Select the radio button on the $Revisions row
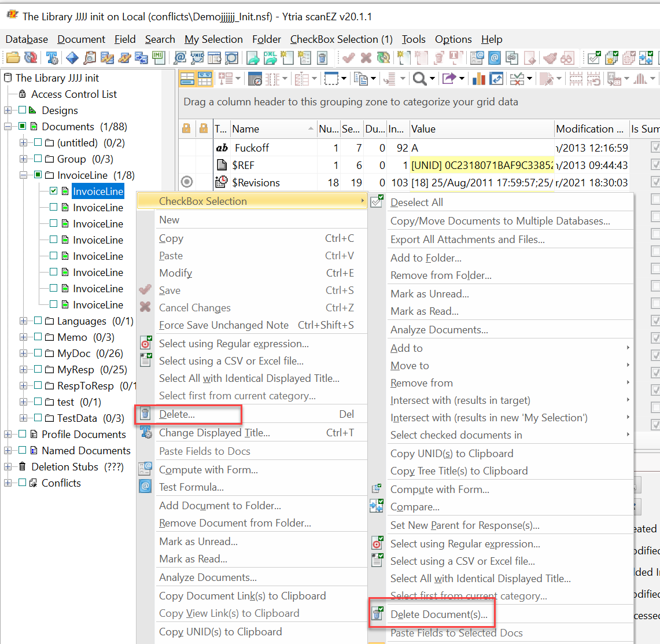Viewport: 660px width, 644px height. tap(187, 182)
